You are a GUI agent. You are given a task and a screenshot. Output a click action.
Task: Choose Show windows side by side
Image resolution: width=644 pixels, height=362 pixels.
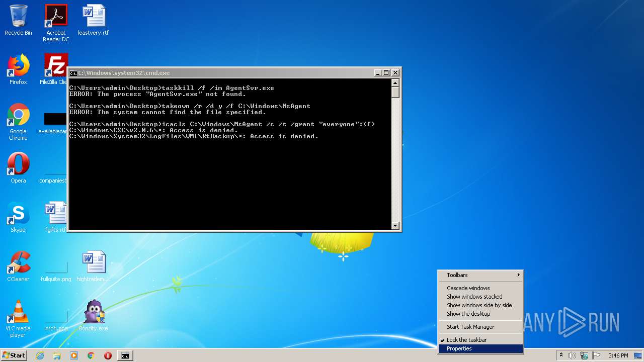(x=480, y=305)
